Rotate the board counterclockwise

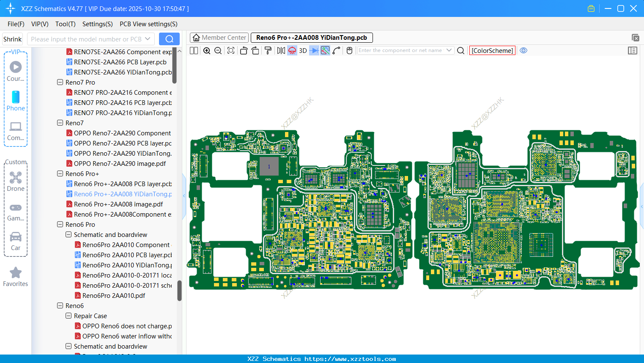[244, 51]
